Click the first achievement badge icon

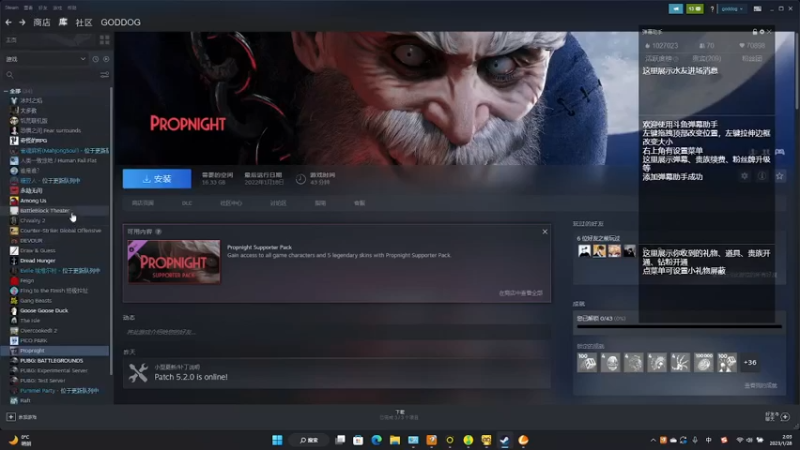587,363
